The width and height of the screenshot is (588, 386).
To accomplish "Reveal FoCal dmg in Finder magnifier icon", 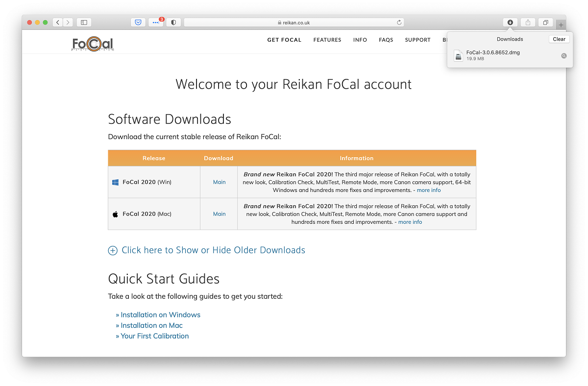I will click(x=564, y=56).
